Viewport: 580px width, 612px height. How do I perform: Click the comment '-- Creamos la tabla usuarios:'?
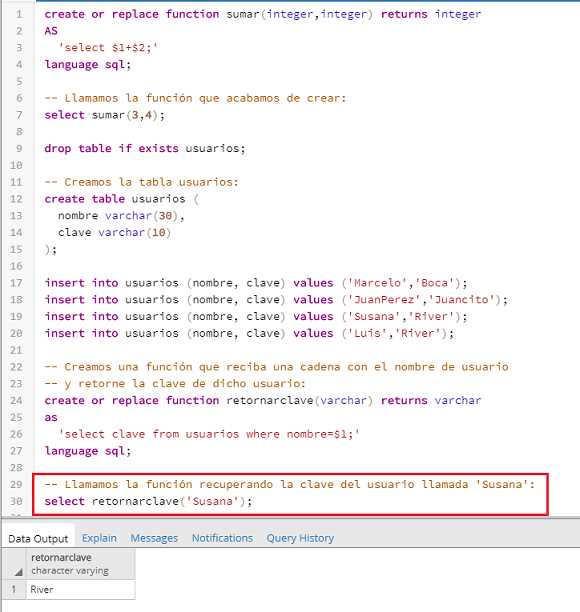(141, 182)
